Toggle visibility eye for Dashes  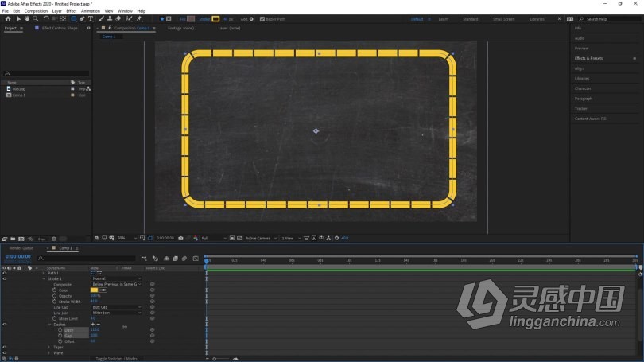(5, 324)
